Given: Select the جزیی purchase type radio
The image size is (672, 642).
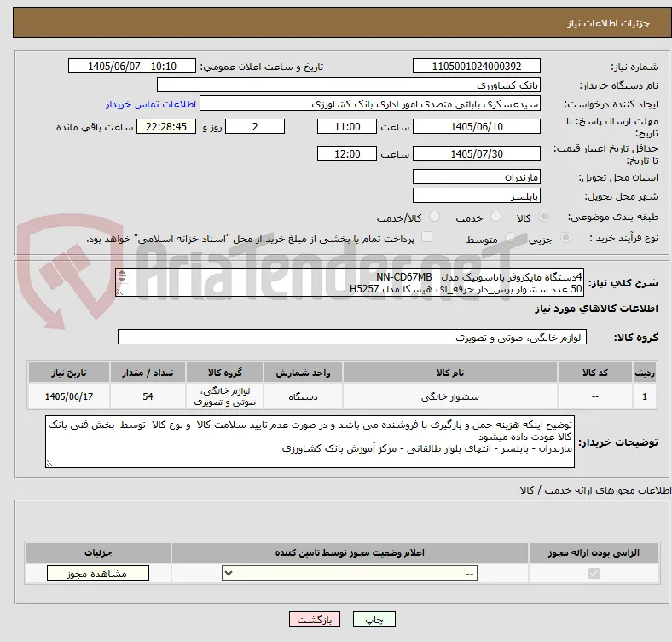Looking at the screenshot, I should 565,238.
